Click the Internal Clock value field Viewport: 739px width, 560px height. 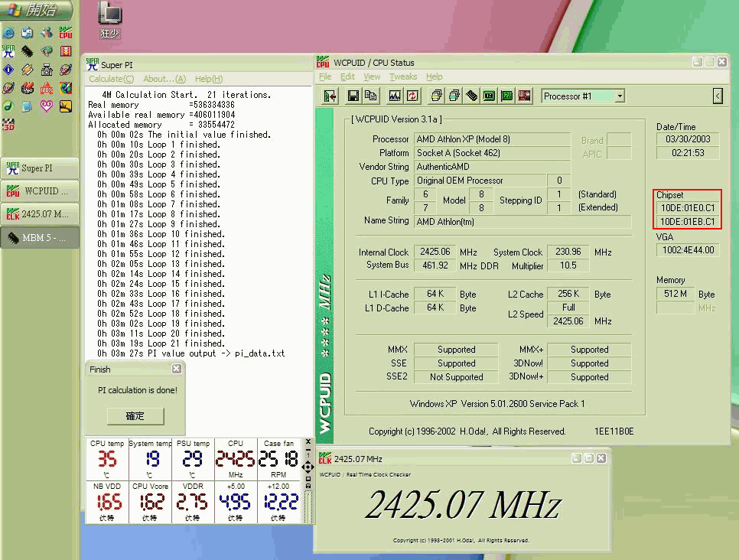click(435, 252)
